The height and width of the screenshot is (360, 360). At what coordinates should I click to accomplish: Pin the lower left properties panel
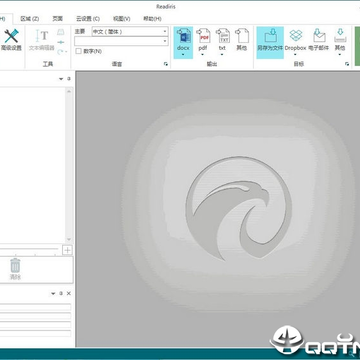click(61, 293)
